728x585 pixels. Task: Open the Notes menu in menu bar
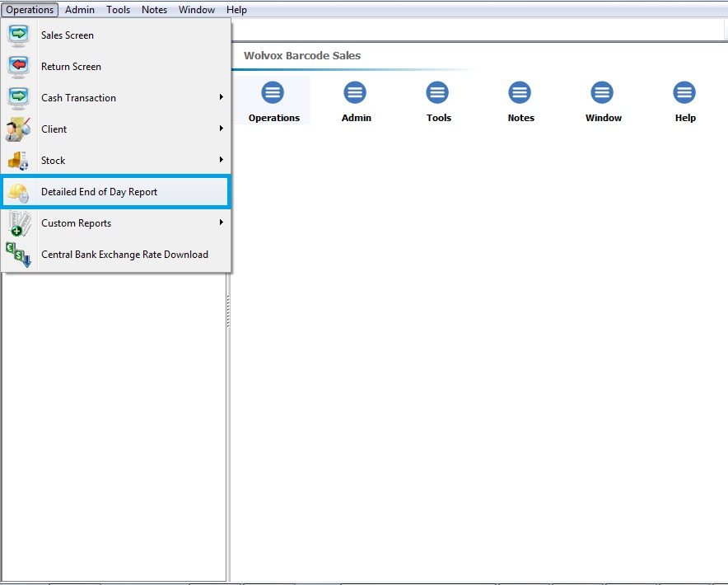(154, 10)
